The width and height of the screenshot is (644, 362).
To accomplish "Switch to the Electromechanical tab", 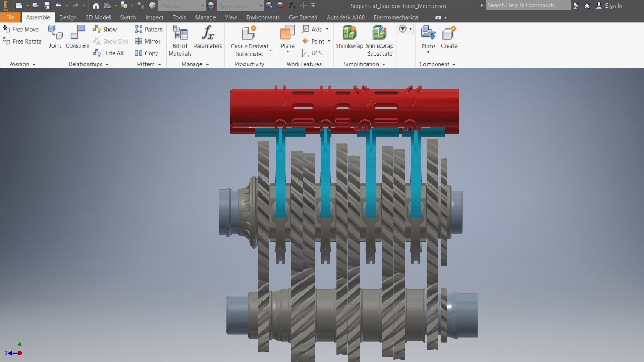I will point(396,17).
